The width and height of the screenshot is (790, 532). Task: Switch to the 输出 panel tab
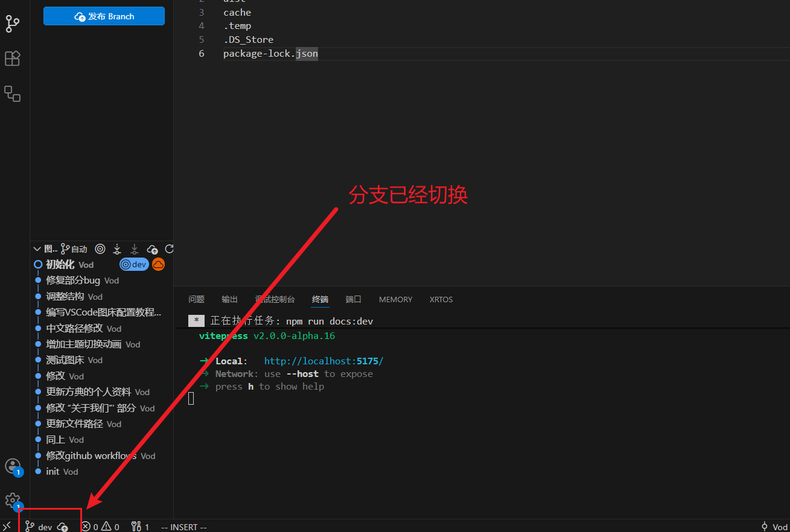pos(229,299)
